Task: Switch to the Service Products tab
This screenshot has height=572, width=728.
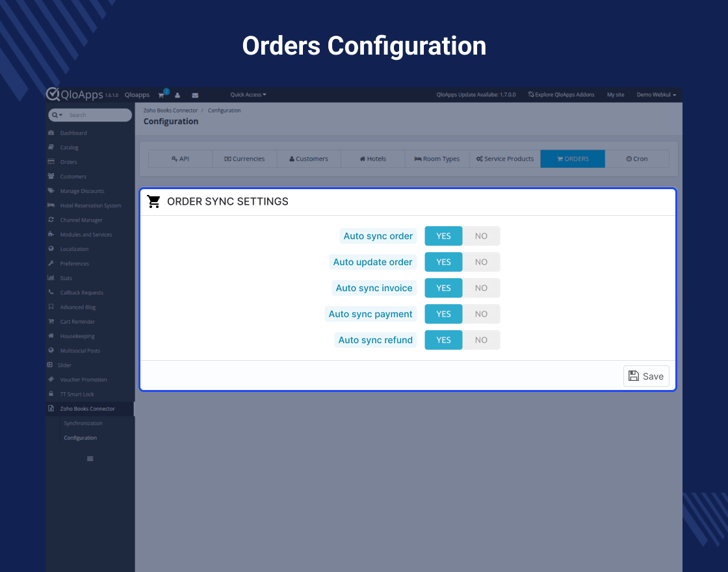Action: [x=504, y=159]
